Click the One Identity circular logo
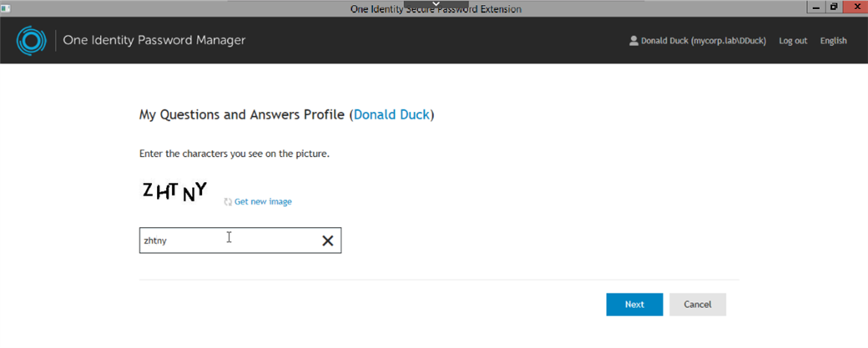The width and height of the screenshot is (868, 348). coord(28,40)
